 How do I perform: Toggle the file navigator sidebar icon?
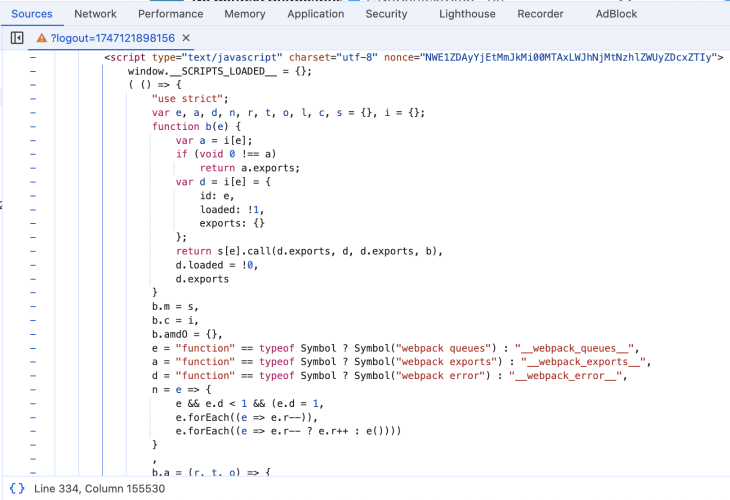click(17, 37)
